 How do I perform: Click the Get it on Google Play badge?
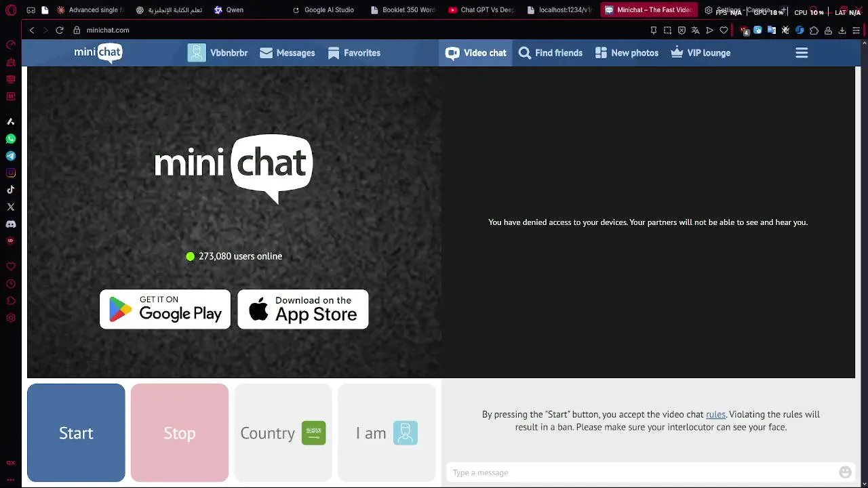pyautogui.click(x=165, y=309)
